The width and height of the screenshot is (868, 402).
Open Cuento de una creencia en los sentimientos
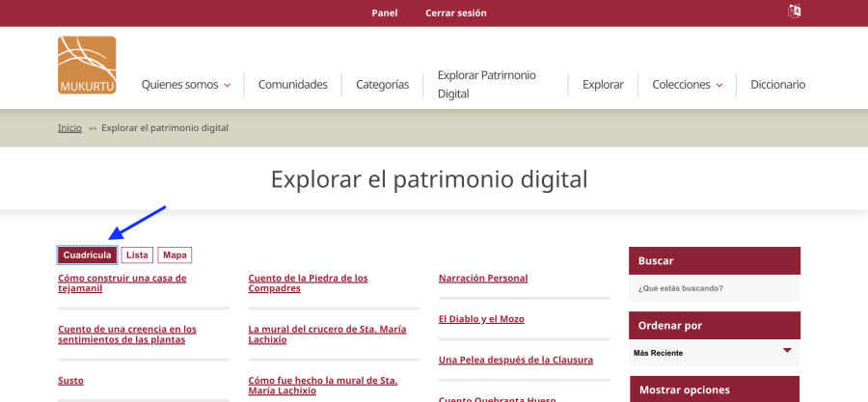point(126,335)
